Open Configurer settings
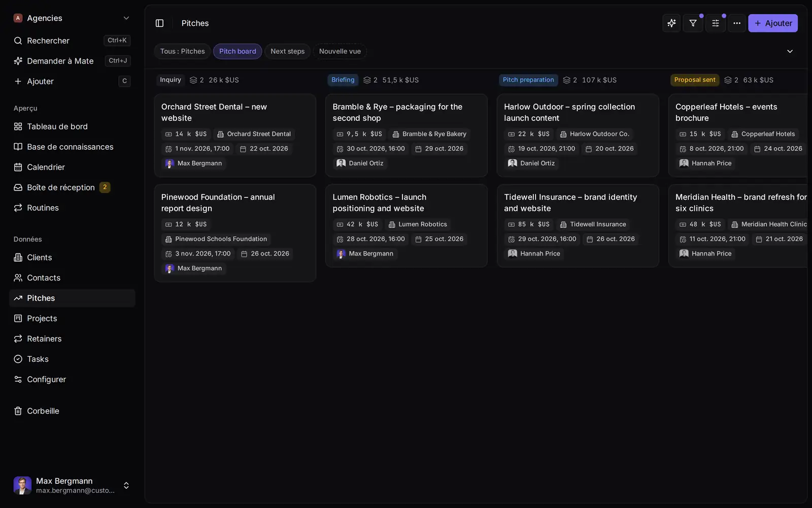The image size is (812, 508). pyautogui.click(x=72, y=379)
